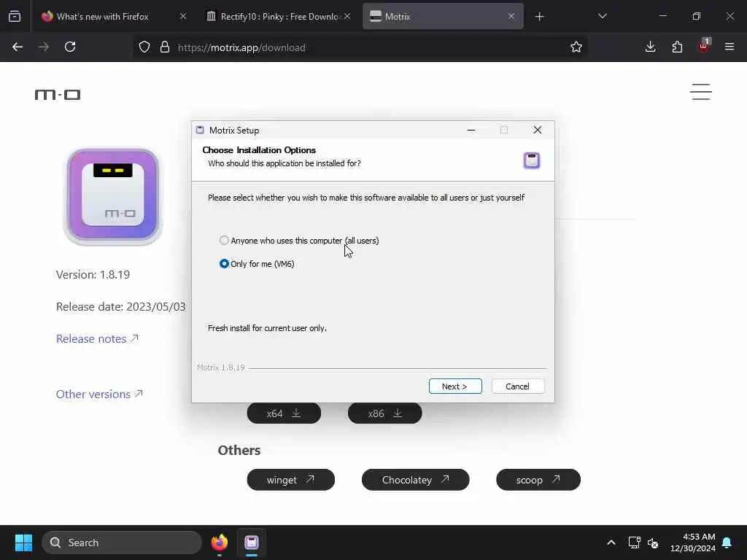Click the installer header Motrix icon
The height and width of the screenshot is (560, 747).
[x=532, y=160]
